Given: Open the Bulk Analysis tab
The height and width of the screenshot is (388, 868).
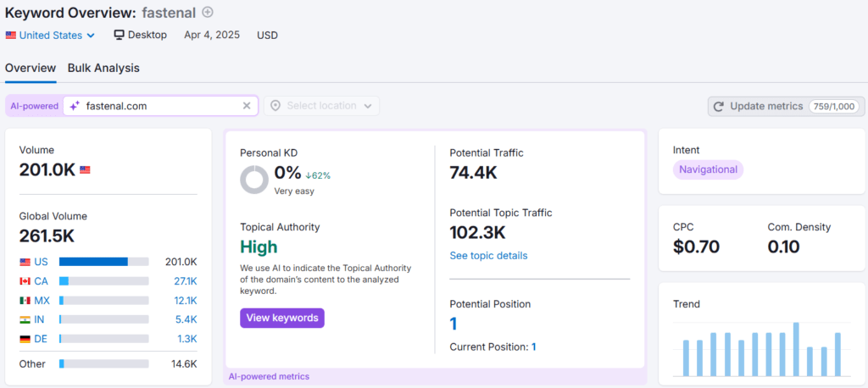Looking at the screenshot, I should [x=103, y=68].
